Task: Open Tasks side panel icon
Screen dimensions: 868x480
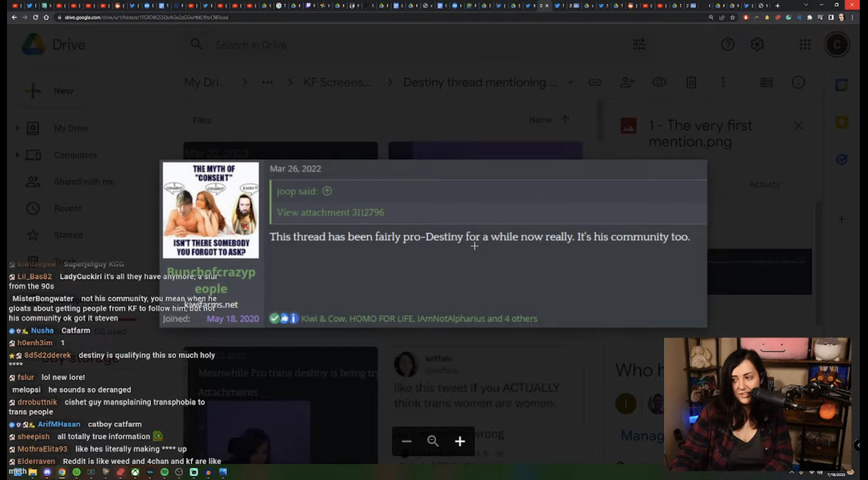Action: click(841, 160)
